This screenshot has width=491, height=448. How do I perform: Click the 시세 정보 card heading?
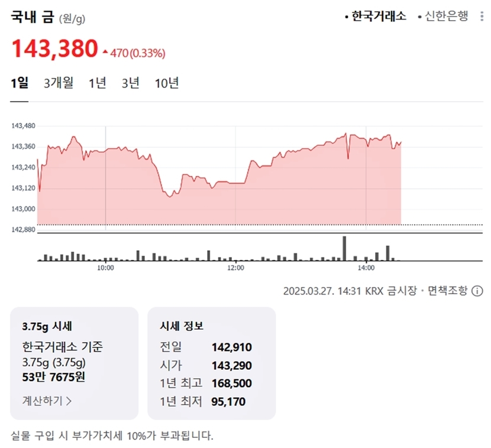pos(182,326)
